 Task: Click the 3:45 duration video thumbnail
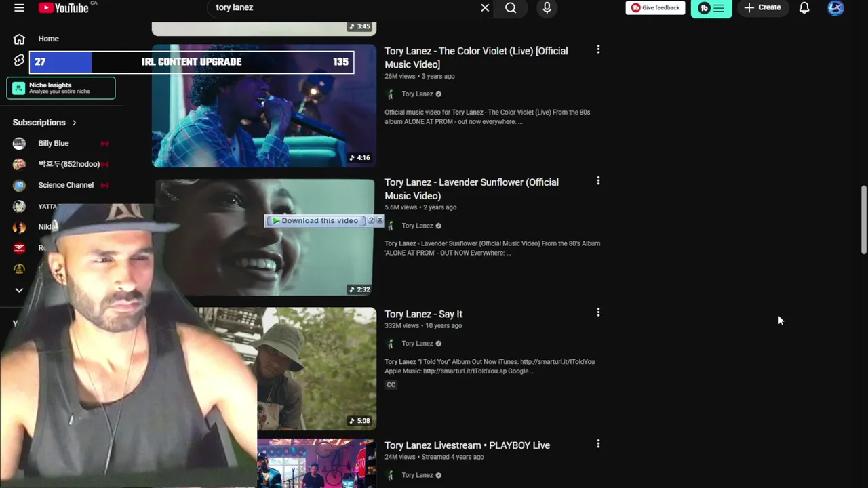point(264,28)
